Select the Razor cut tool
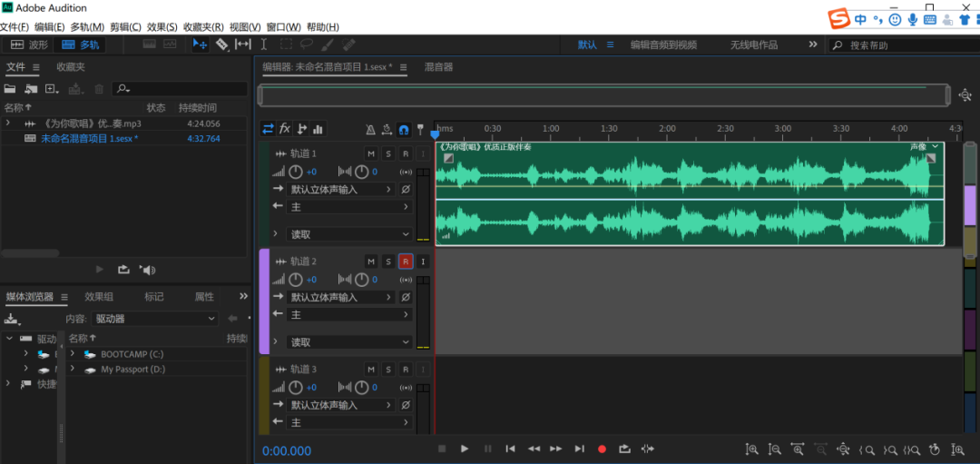Image resolution: width=980 pixels, height=464 pixels. 221,44
